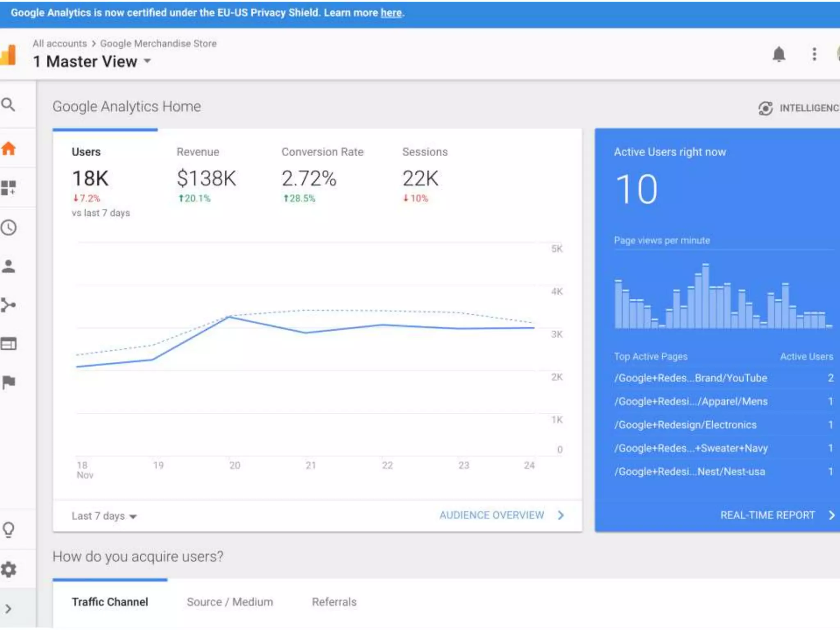Click the notifications bell icon

778,54
